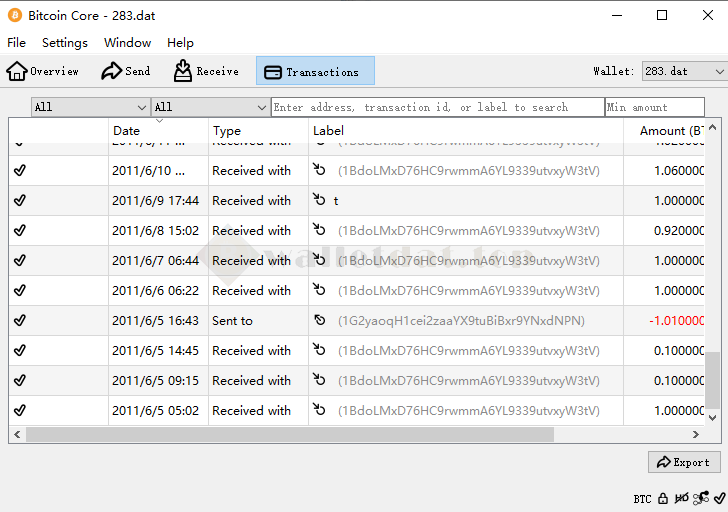Click sent icon on 2011/6/5 16:43 row
728x512 pixels.
(x=320, y=320)
